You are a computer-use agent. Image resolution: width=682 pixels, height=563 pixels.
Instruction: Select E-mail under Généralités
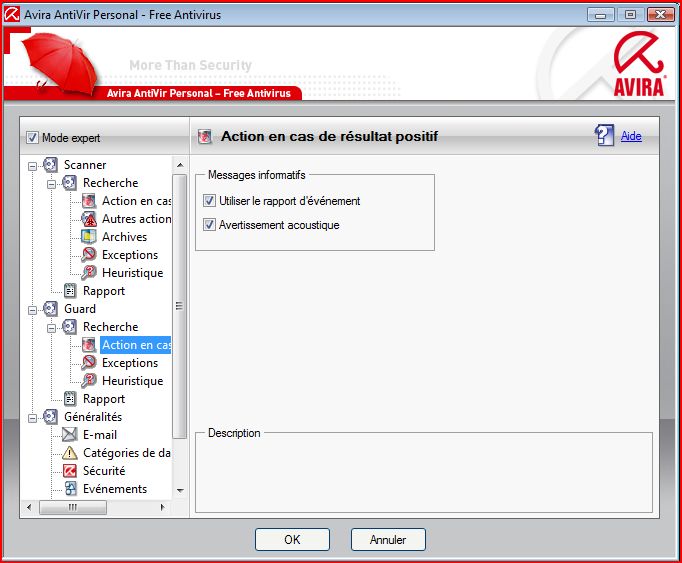click(x=100, y=435)
